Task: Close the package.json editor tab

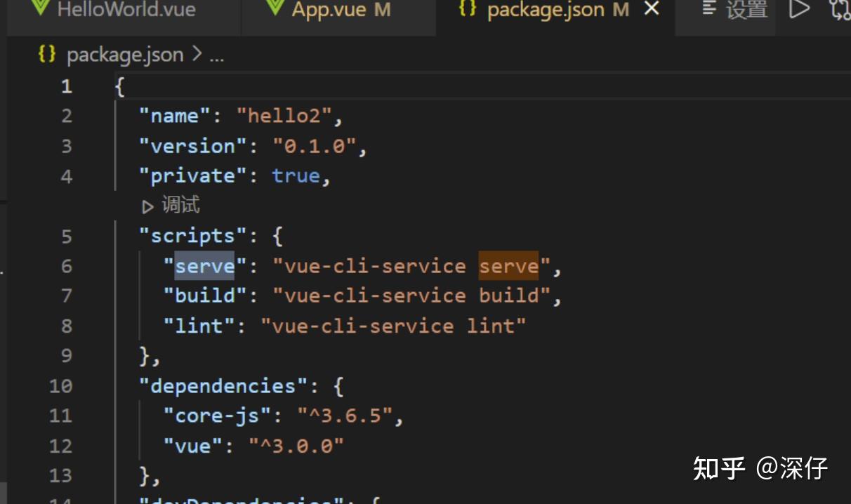Action: [x=652, y=10]
